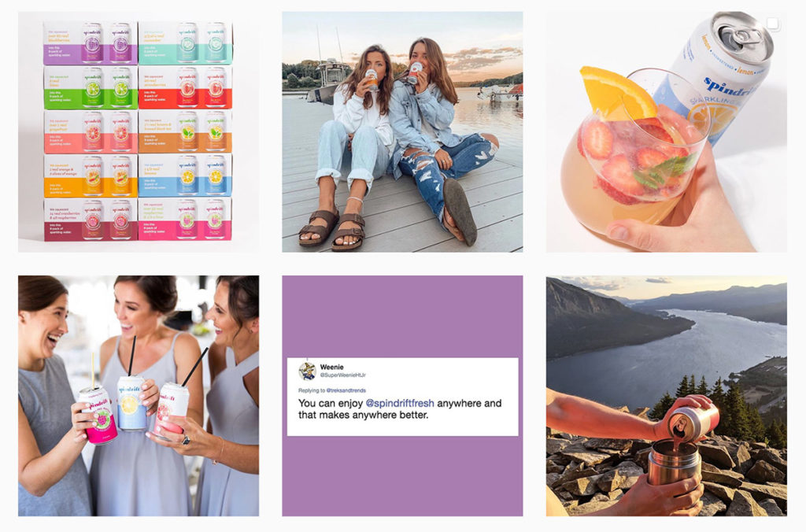Open the river gorge can-pouring post
806x532 pixels.
pyautogui.click(x=666, y=396)
